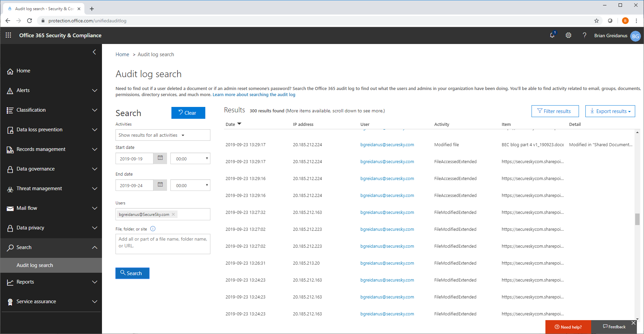Select the Home icon in the sidebar

(x=10, y=71)
